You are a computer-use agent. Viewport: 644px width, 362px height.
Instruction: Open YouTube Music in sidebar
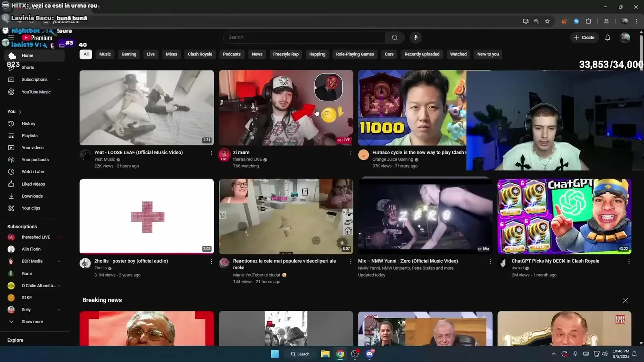point(34,92)
